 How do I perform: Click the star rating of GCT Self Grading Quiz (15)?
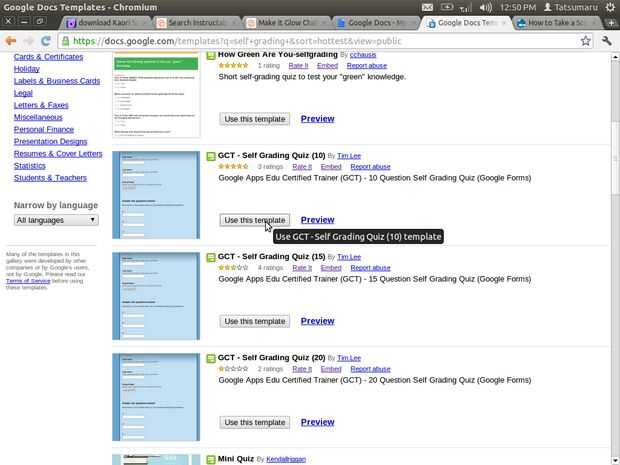click(x=233, y=268)
